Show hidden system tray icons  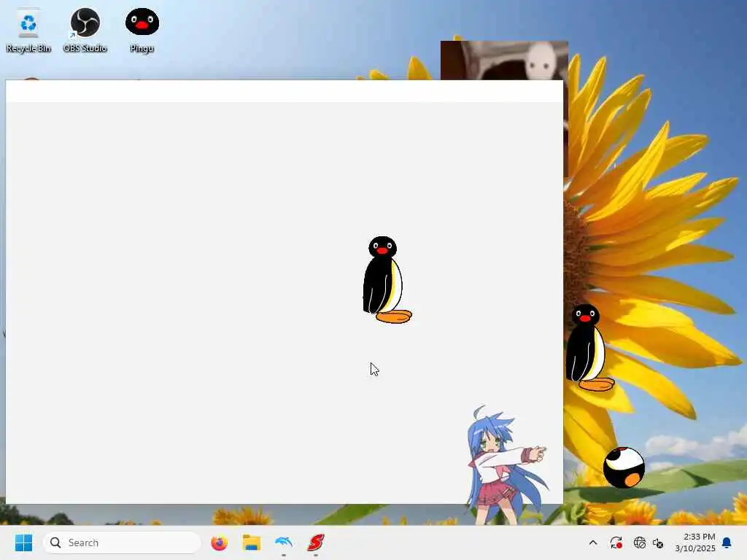coord(593,542)
